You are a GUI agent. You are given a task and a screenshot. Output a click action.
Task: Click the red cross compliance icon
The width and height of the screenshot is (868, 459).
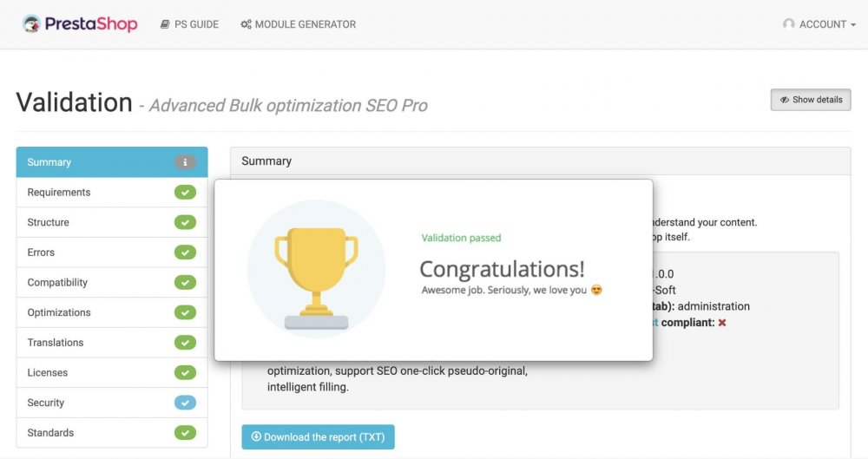722,322
